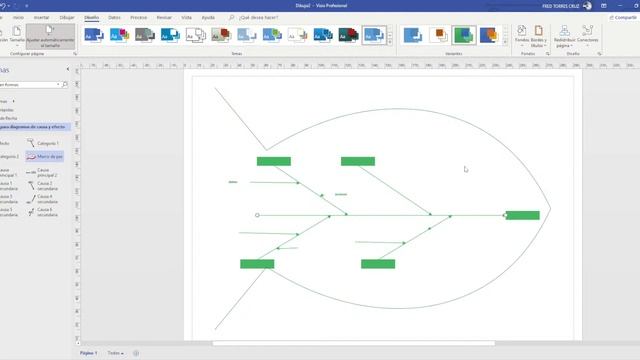Select the Causa 4 secundaria shape
Viewport: 640px width, 360px height.
point(43,199)
